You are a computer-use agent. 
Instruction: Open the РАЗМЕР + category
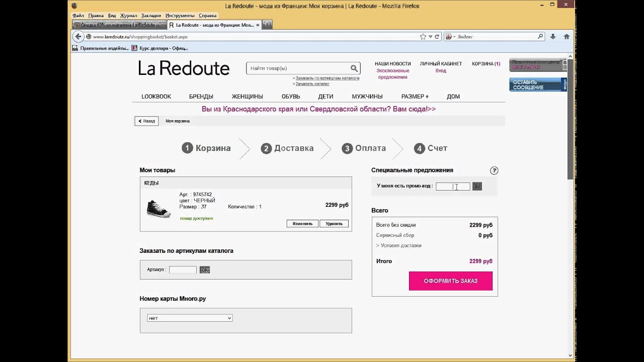coord(415,97)
